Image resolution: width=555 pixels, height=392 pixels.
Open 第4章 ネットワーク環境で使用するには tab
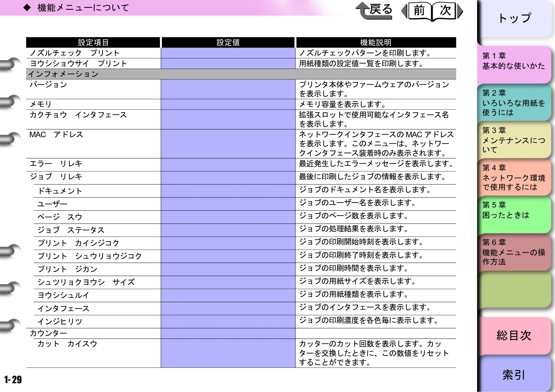point(515,177)
